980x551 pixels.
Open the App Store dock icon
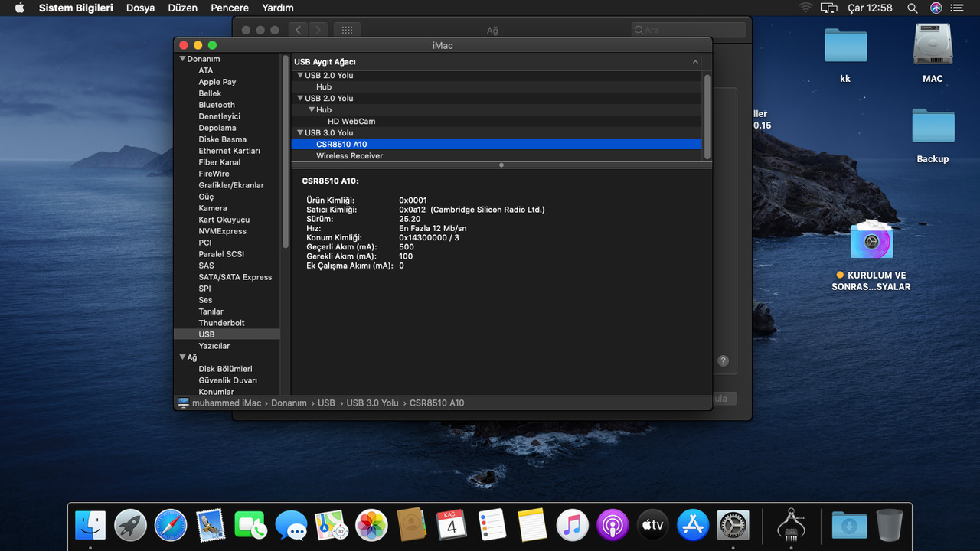click(693, 526)
